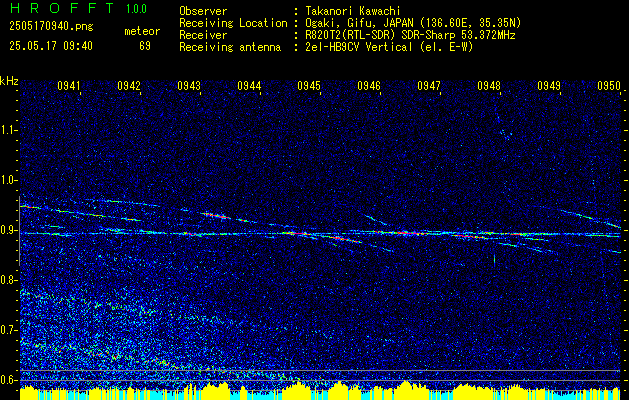Click time marker 0947

(x=429, y=86)
